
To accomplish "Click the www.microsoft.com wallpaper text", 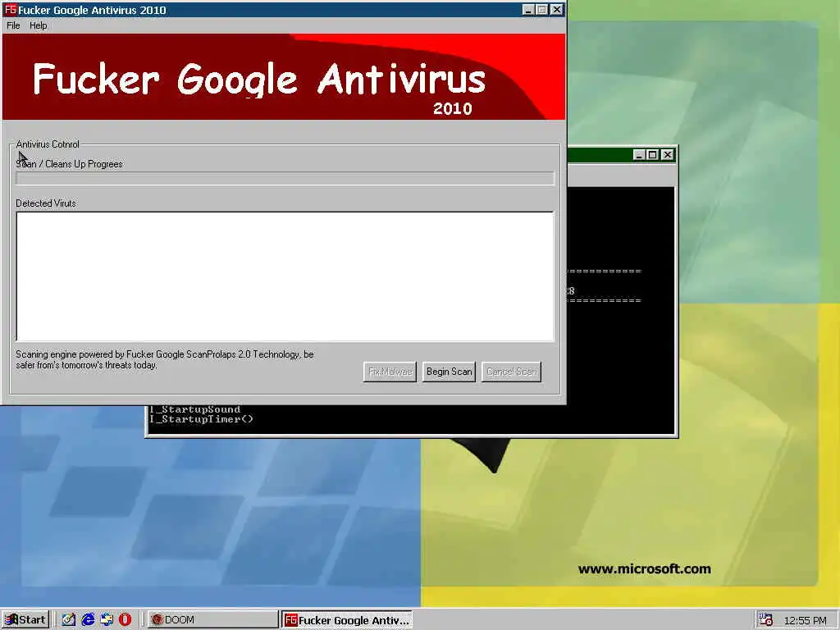I will [x=645, y=569].
